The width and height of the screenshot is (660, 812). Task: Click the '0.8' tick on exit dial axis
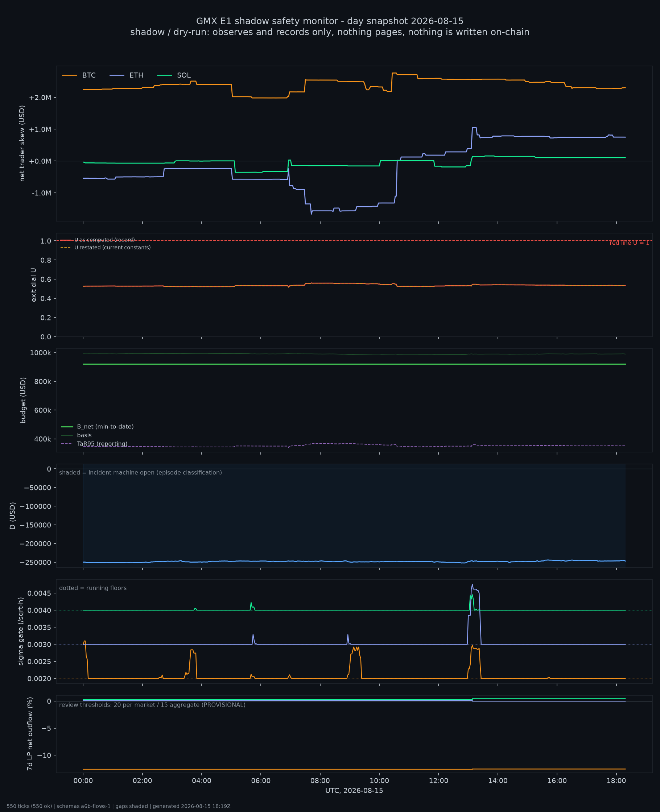46,260
